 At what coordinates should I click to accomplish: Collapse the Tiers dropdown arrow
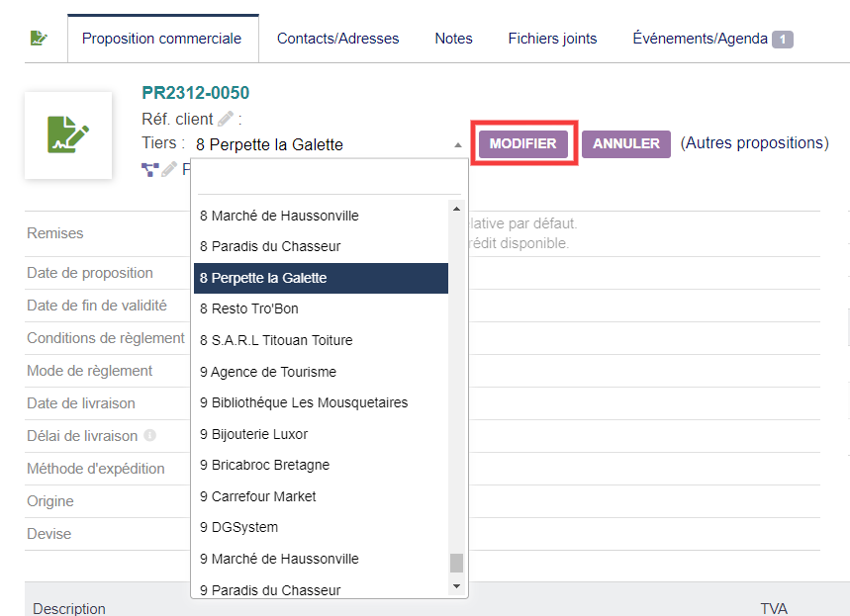point(458,144)
